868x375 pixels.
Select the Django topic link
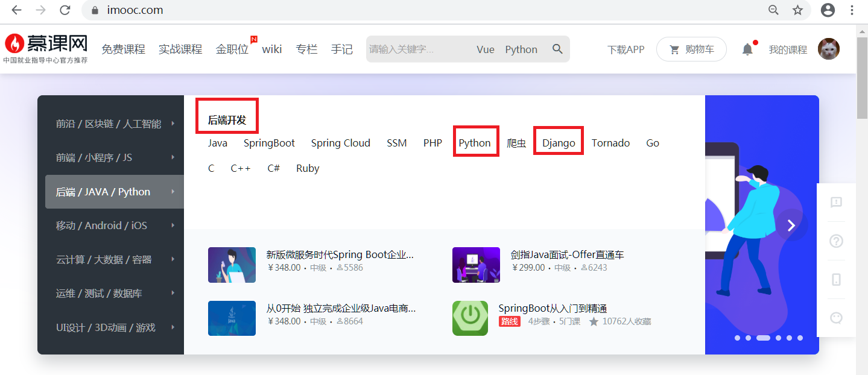559,143
